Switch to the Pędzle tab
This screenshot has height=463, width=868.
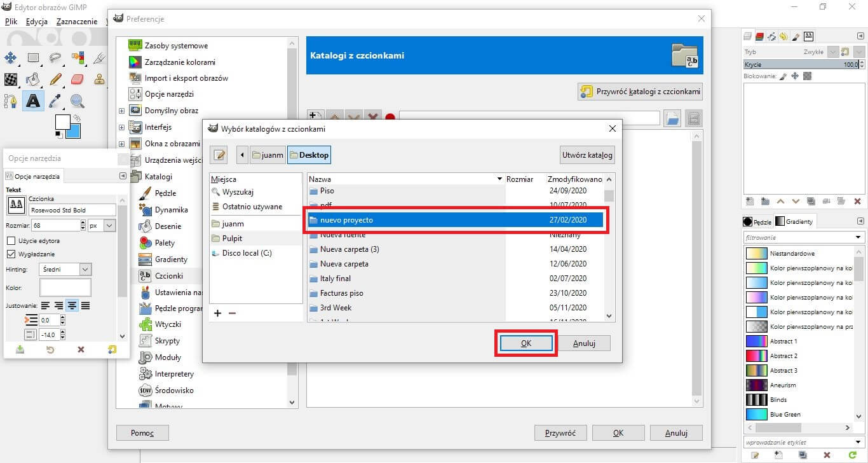pyautogui.click(x=757, y=222)
